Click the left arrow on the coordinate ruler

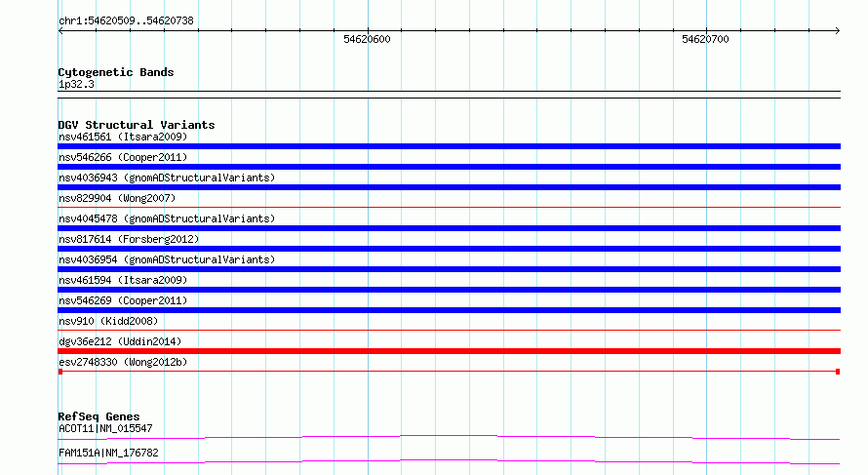click(60, 31)
